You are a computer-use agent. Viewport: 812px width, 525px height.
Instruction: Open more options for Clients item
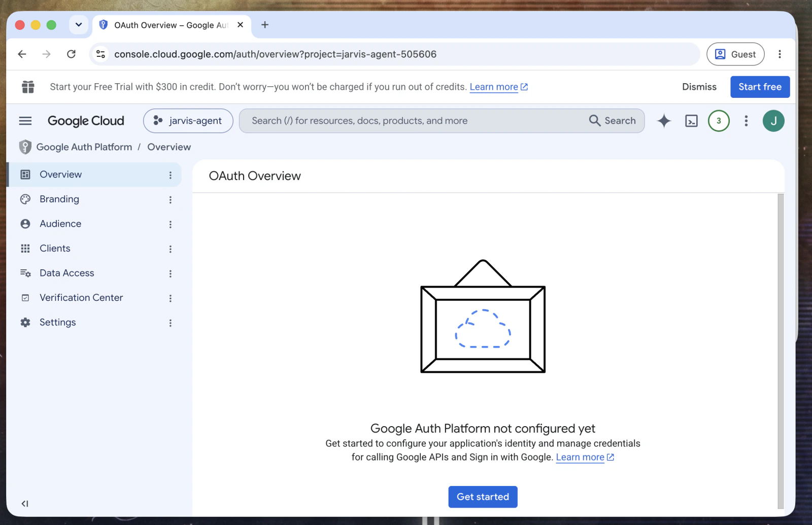[171, 249]
